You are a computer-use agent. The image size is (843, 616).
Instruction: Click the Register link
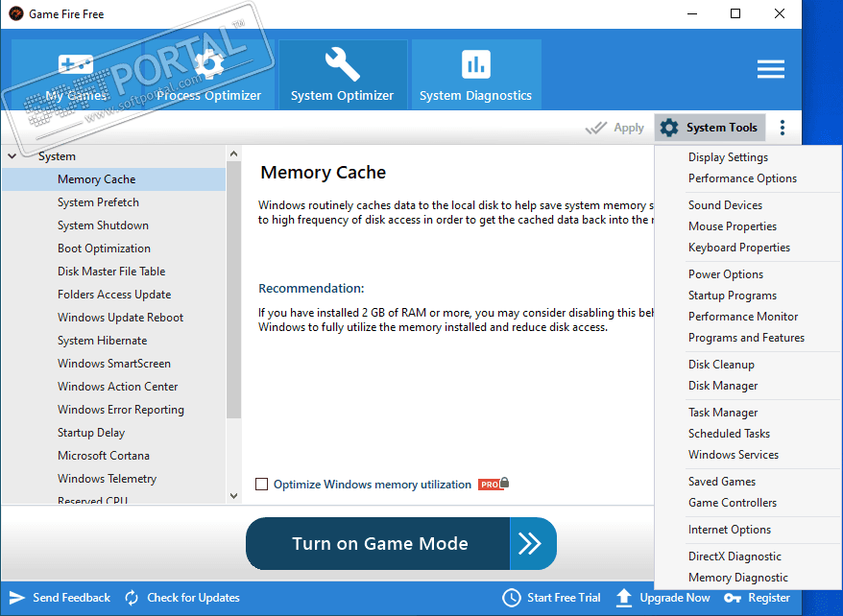[x=769, y=598]
